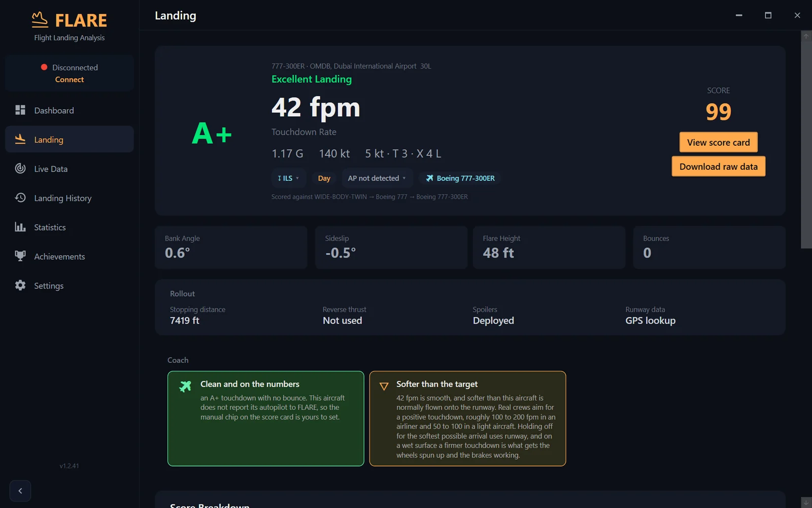The height and width of the screenshot is (508, 812).
Task: Go to Live Data section
Action: (70, 169)
